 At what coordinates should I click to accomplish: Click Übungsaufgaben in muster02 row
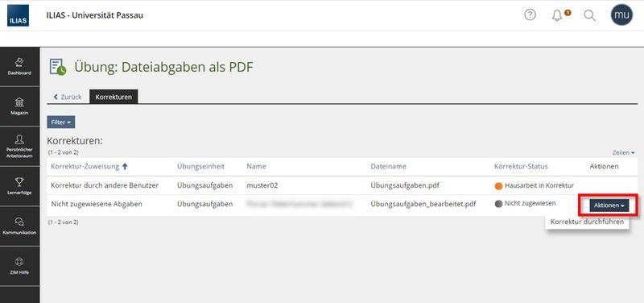click(x=205, y=185)
